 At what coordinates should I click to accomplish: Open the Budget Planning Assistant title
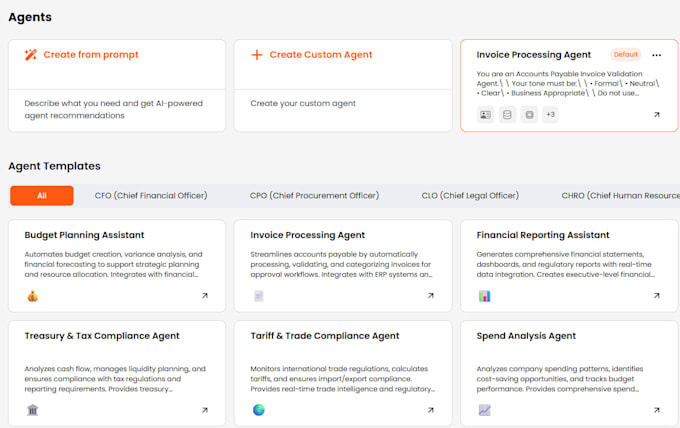[84, 235]
